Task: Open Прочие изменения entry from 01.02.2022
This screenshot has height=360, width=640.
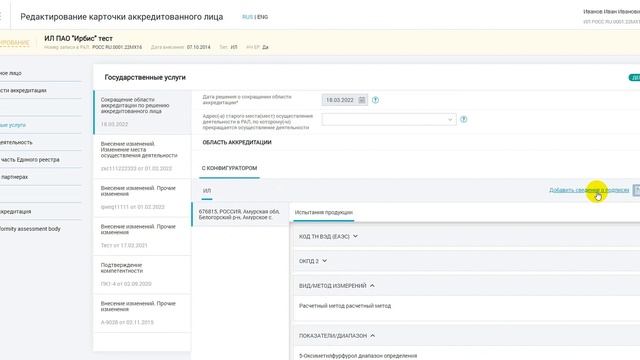Action: tap(142, 198)
